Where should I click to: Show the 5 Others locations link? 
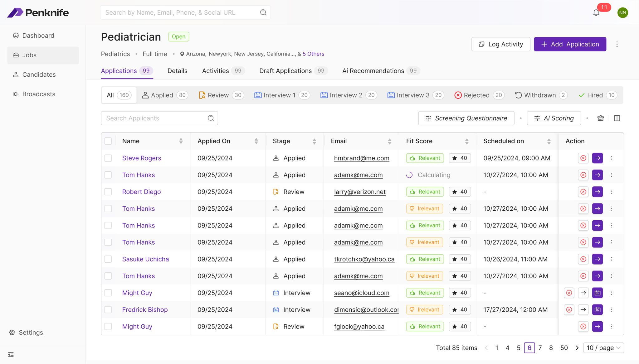coord(313,54)
